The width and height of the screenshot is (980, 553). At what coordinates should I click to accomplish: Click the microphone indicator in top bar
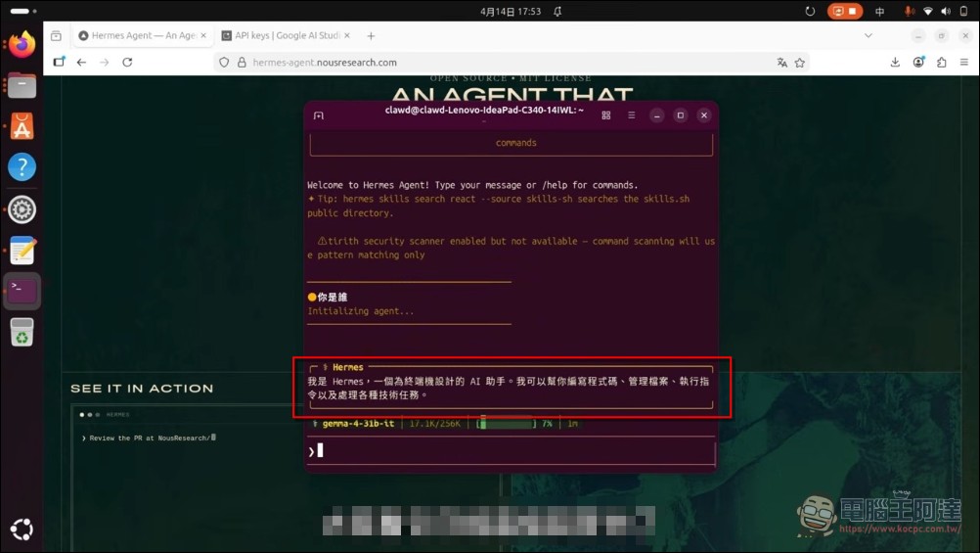coord(910,12)
